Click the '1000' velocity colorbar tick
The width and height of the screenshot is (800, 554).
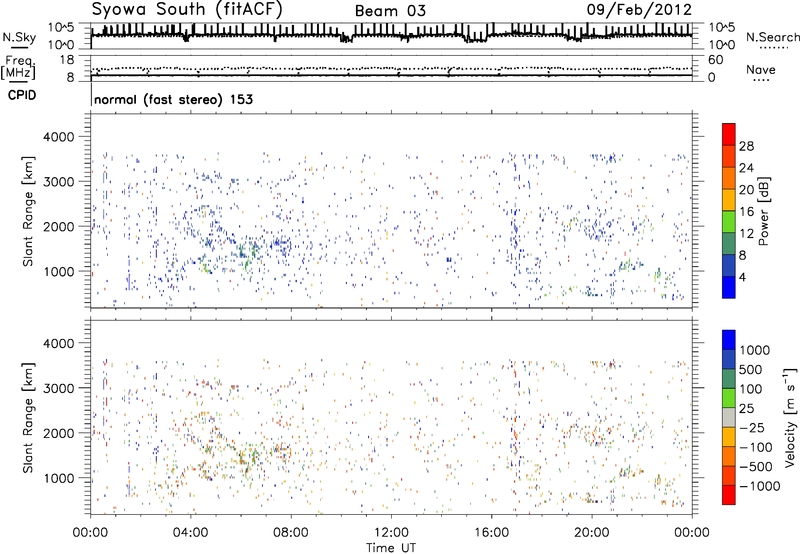(x=755, y=350)
